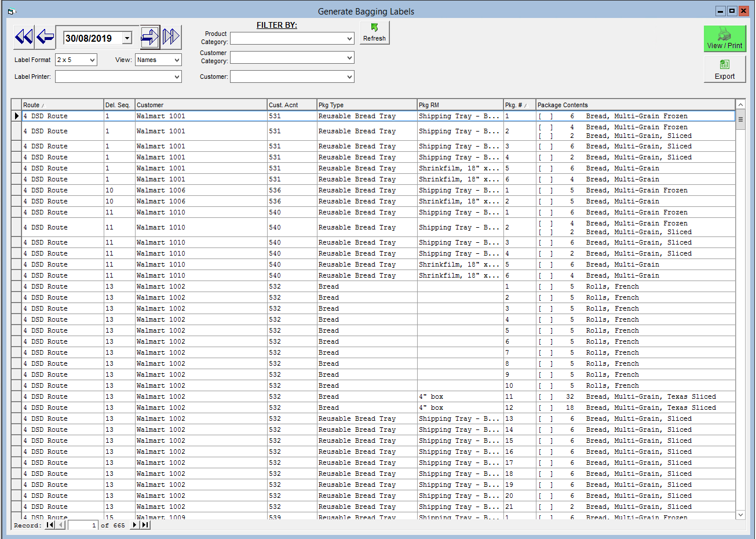The image size is (756, 539).
Task: Select '4" box' in Pkg. # 11 row
Action: click(431, 396)
